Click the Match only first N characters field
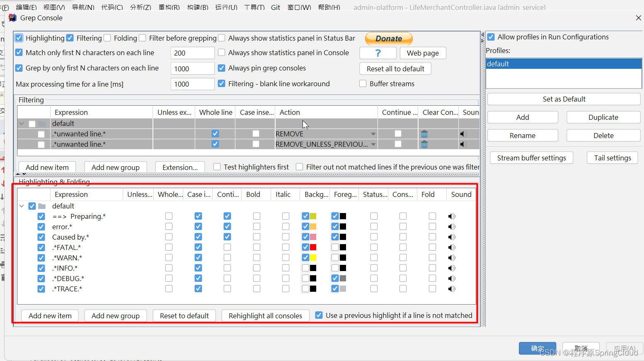Viewport: 644px width, 361px height. (192, 53)
